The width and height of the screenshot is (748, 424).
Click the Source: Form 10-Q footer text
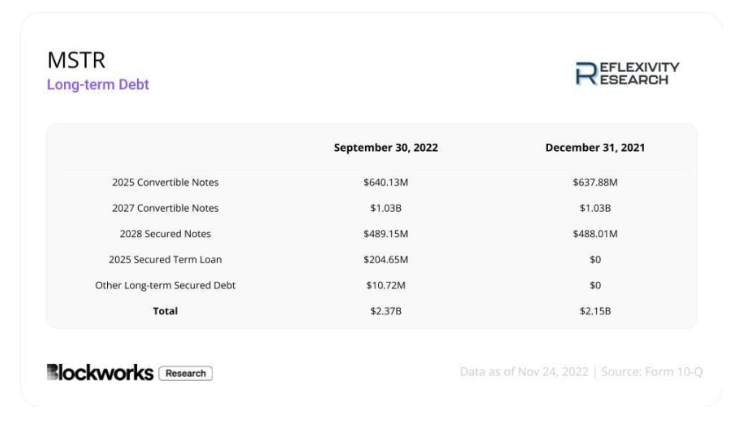coord(652,372)
